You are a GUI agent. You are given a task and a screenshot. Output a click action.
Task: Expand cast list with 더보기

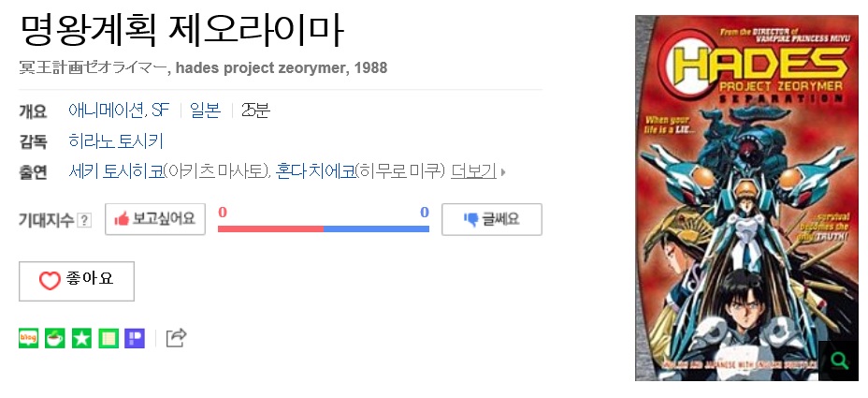coord(473,171)
